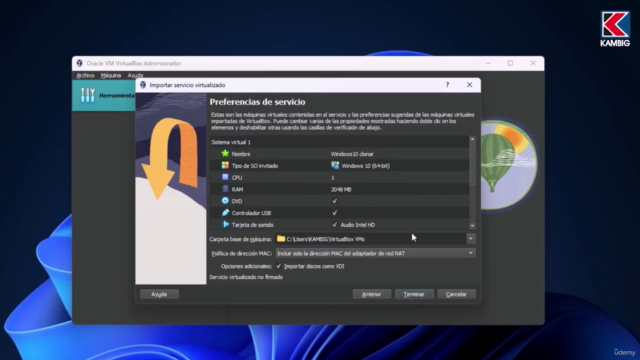Click the Cancelar button
This screenshot has width=640, height=360.
[x=456, y=294]
